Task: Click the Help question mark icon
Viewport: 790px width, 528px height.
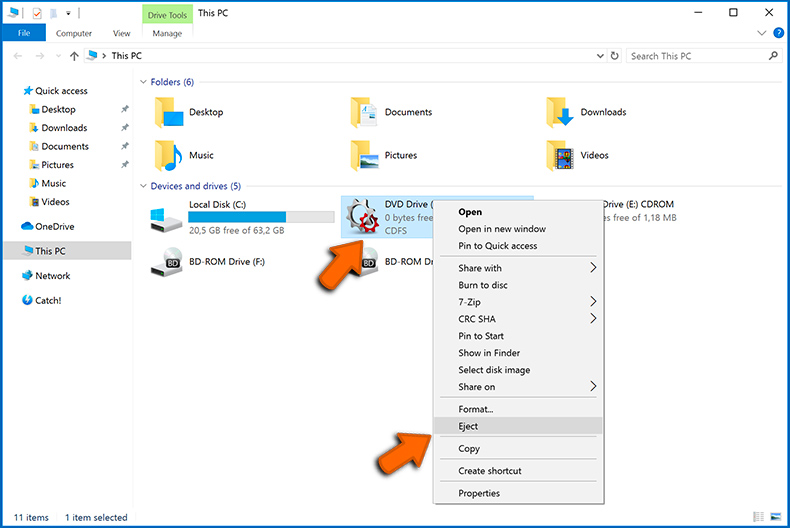Action: point(778,33)
